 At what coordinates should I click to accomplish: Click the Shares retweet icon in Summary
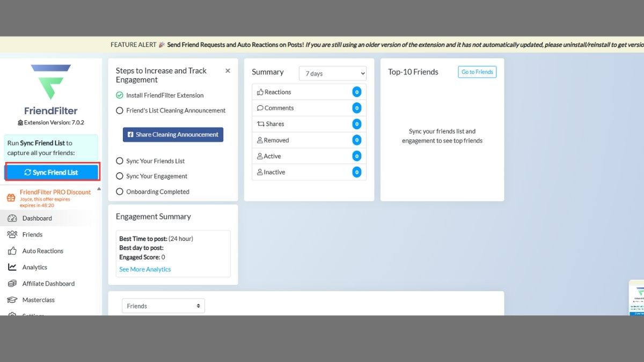tap(261, 124)
